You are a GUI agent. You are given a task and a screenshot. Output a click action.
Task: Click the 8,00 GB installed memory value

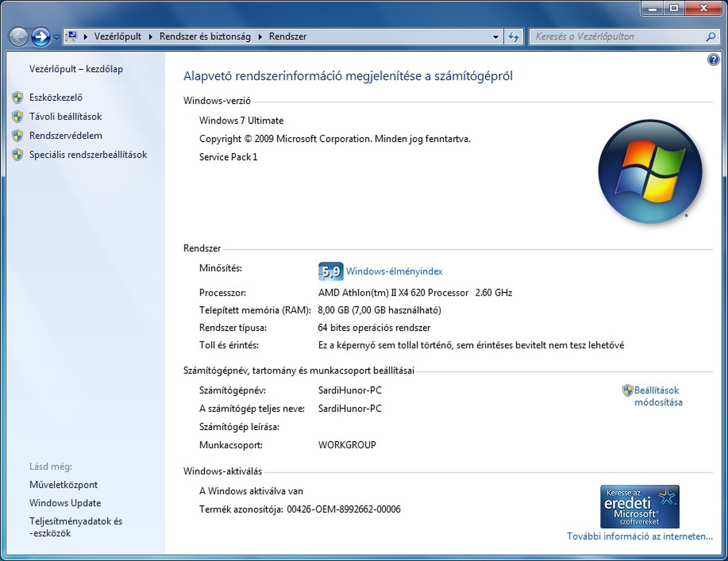(x=379, y=310)
